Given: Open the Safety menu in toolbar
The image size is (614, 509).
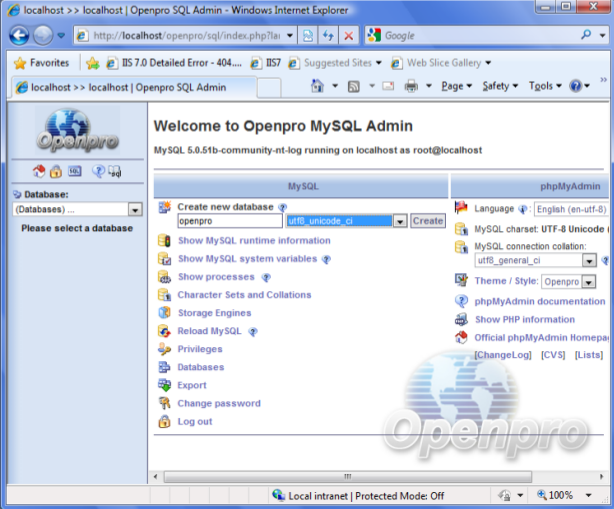Looking at the screenshot, I should (x=500, y=86).
